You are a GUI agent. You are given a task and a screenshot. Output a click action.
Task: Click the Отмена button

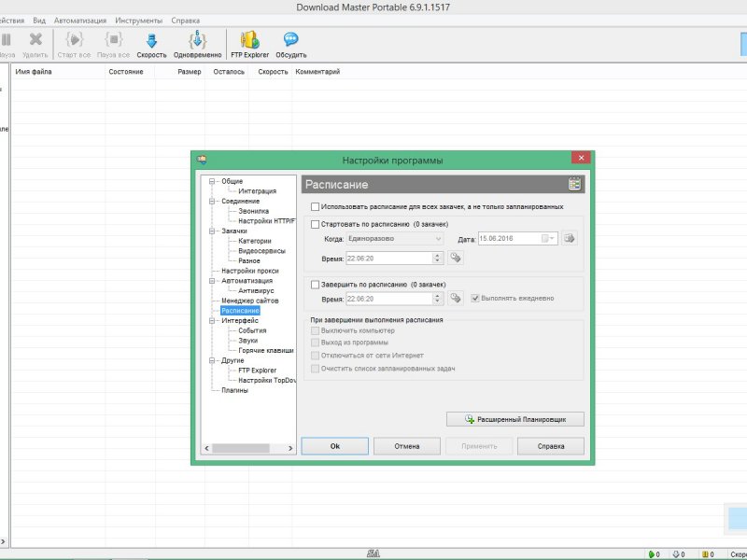pyautogui.click(x=407, y=446)
